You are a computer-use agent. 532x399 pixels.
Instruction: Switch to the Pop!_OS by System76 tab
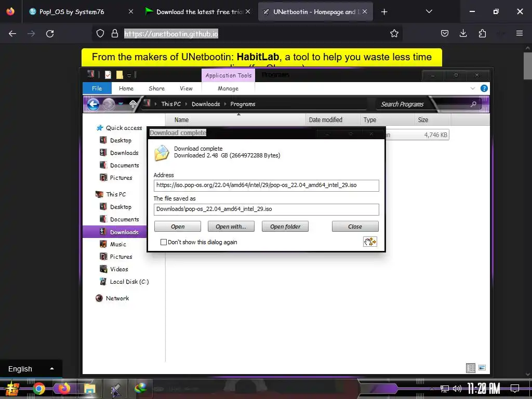79,11
